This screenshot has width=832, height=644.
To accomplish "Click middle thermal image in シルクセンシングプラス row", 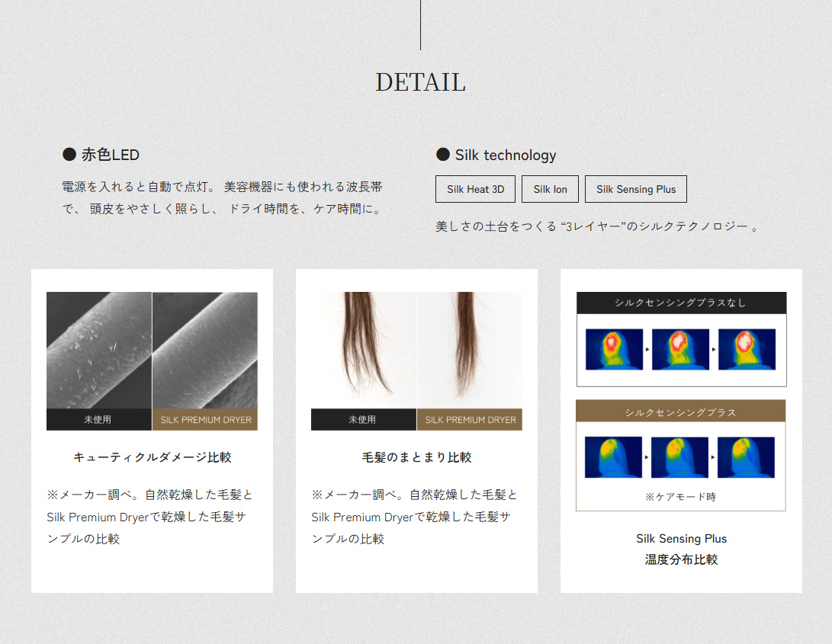I will 679,457.
